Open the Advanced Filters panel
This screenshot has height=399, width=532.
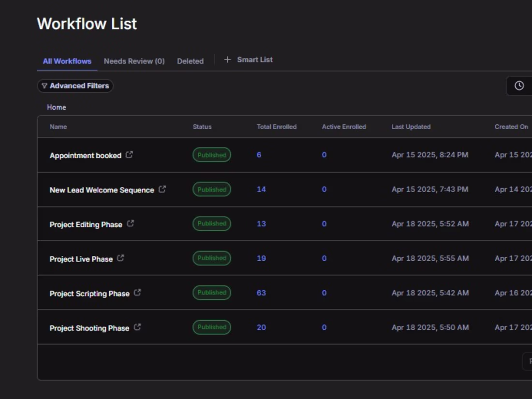pos(75,86)
